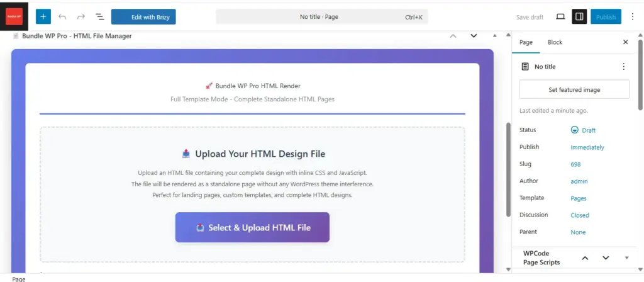The image size is (644, 282).
Task: Collapse HTML File Manager box with triangle
Action: [x=494, y=36]
